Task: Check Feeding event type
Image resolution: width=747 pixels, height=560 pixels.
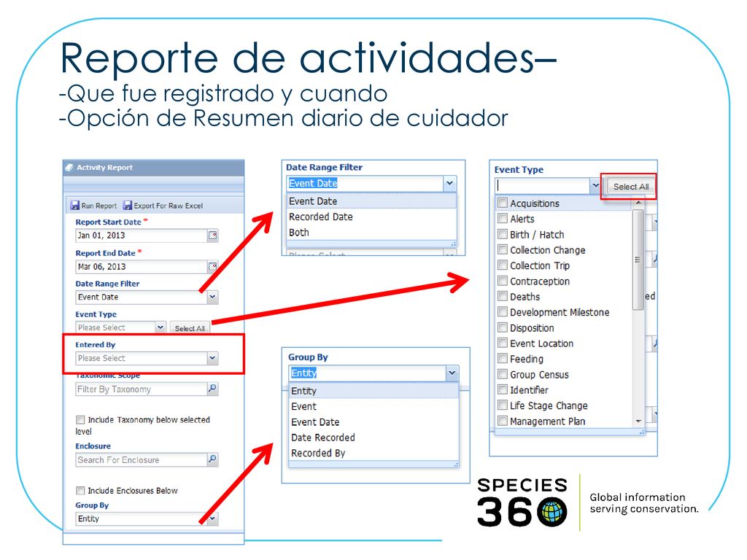Action: click(502, 359)
